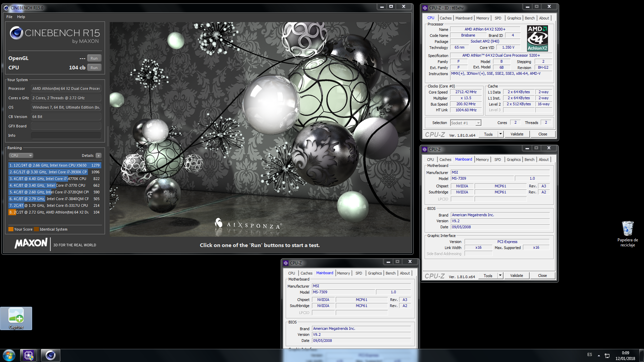Select ranking row Intel Core i7-3930K
This screenshot has width=644, height=362.
coord(55,172)
